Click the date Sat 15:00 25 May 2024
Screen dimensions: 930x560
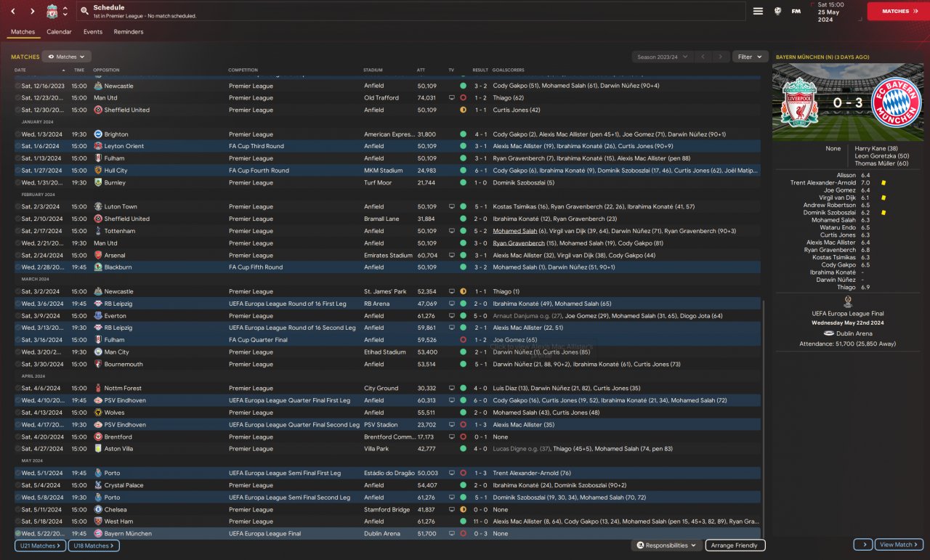[x=835, y=11]
